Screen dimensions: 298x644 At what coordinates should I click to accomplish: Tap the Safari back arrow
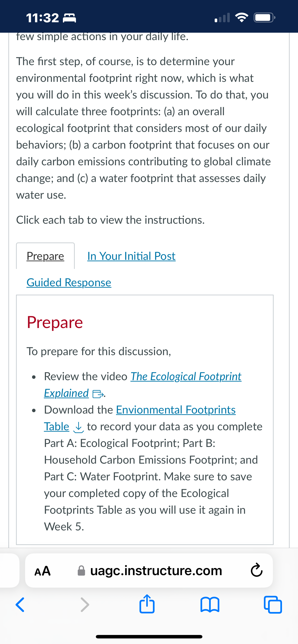(20, 605)
